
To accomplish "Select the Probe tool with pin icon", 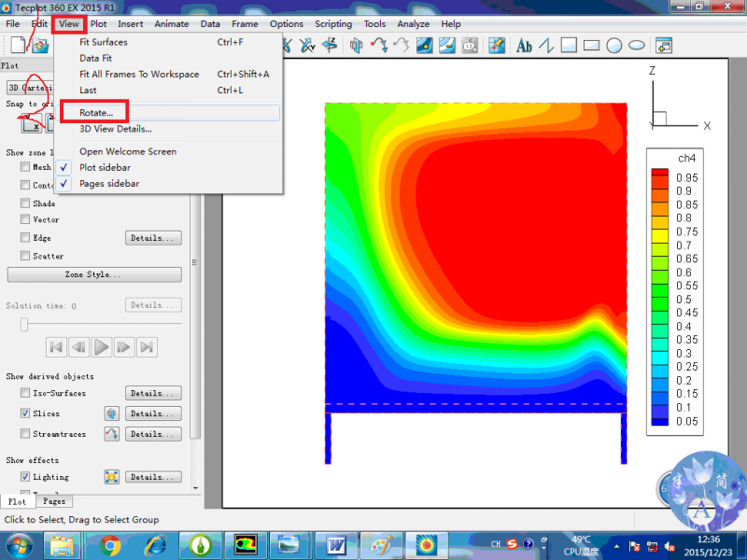I will pos(497,46).
